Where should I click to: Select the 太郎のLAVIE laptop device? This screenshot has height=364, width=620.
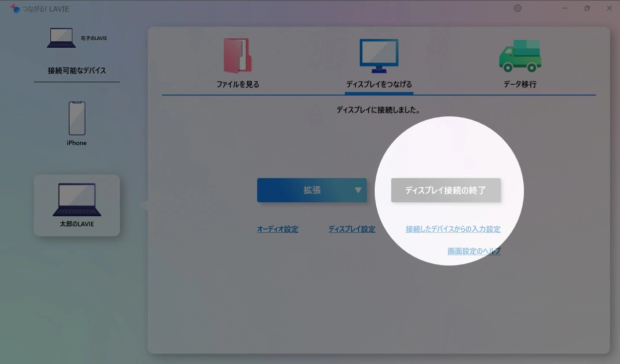(77, 205)
